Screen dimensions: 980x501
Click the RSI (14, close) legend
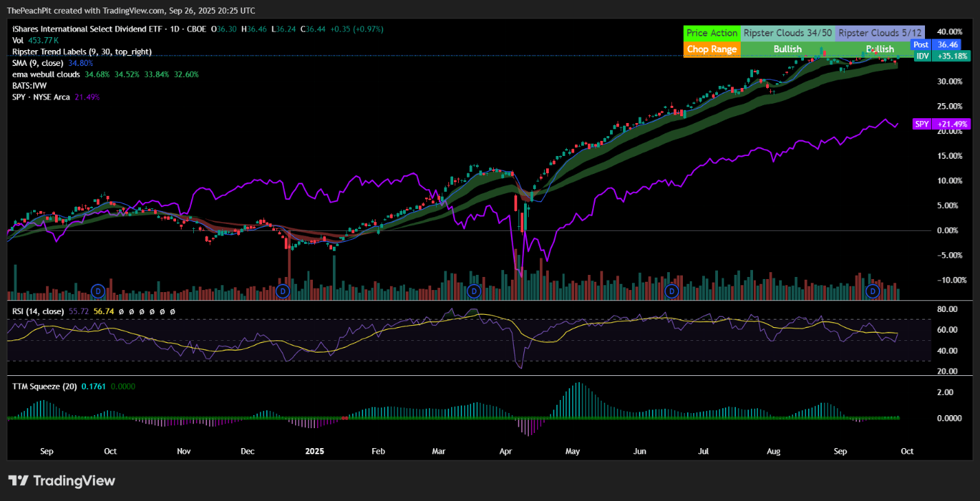click(38, 311)
